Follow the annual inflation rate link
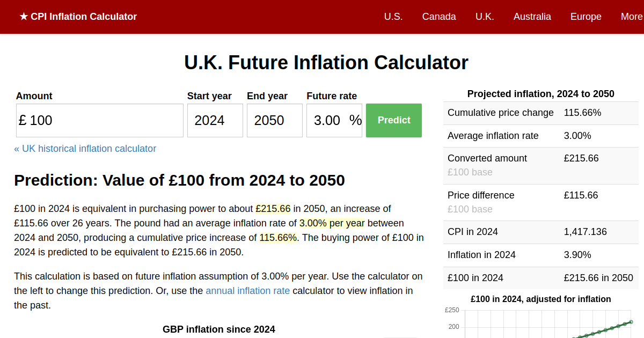 point(247,291)
